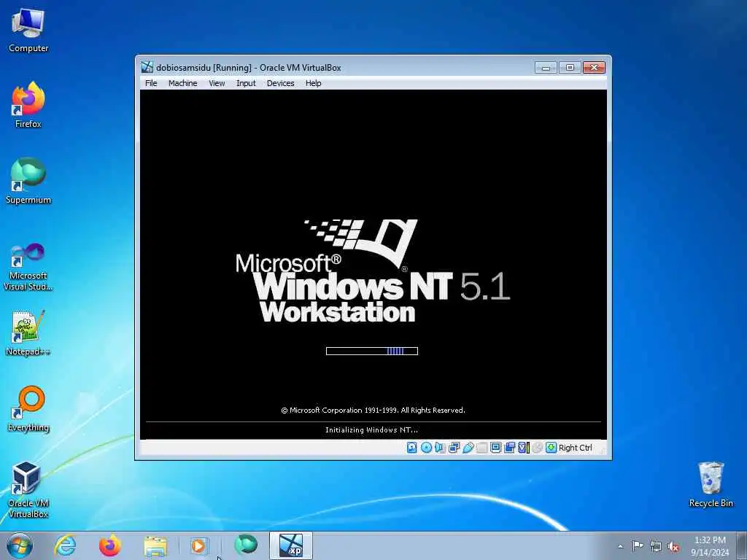
Task: Click the display indicator icon
Action: point(495,448)
